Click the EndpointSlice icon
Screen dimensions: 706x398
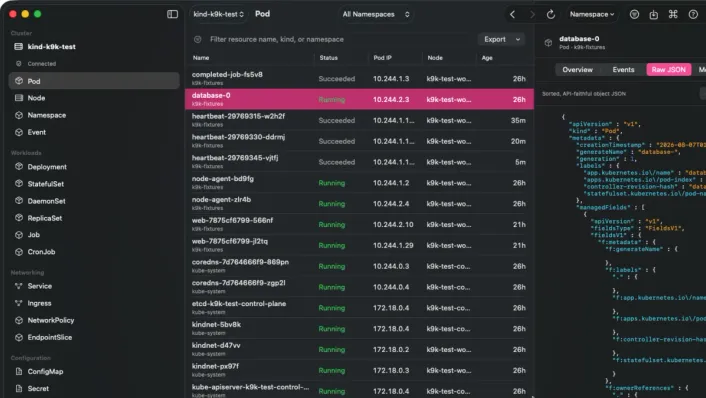(x=19, y=337)
